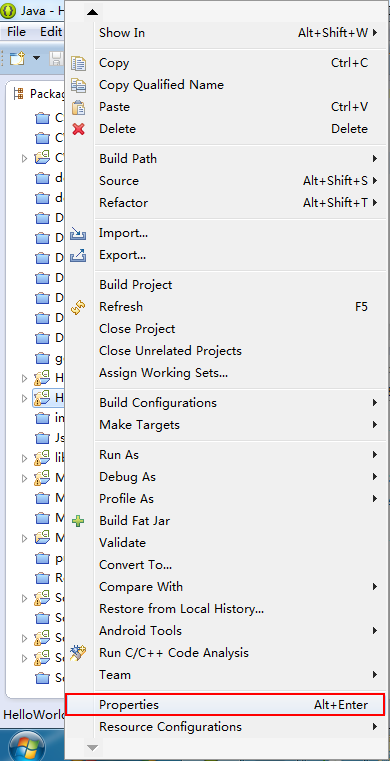Image resolution: width=390 pixels, height=761 pixels.
Task: Click the green plus Build Fat Jar icon
Action: click(78, 521)
